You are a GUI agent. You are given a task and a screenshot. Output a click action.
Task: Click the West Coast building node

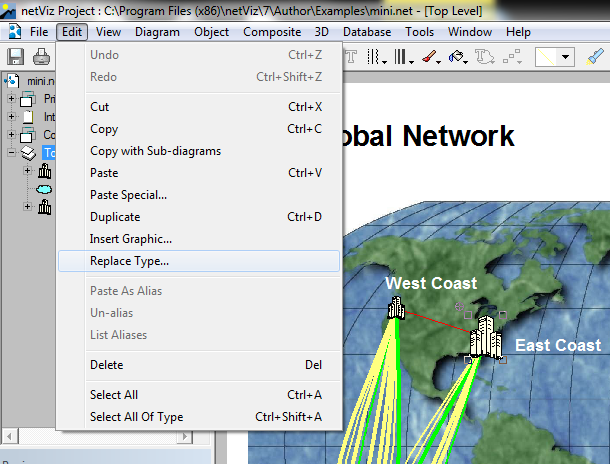(x=396, y=308)
